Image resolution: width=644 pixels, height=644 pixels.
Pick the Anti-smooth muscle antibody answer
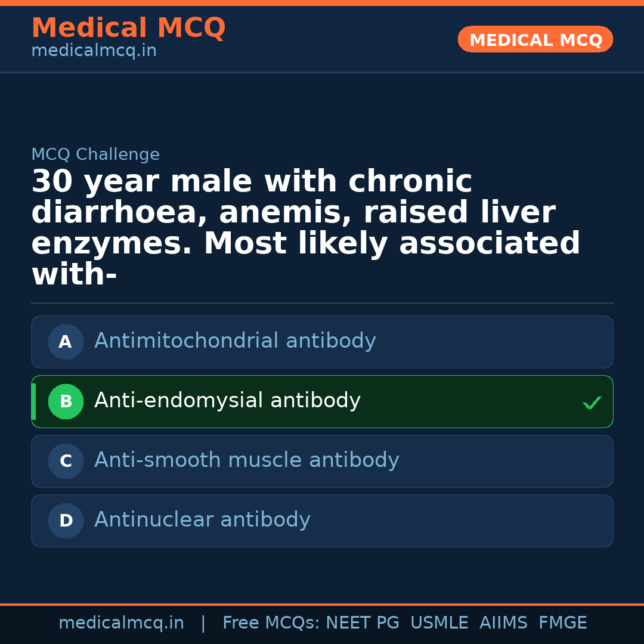click(x=246, y=460)
